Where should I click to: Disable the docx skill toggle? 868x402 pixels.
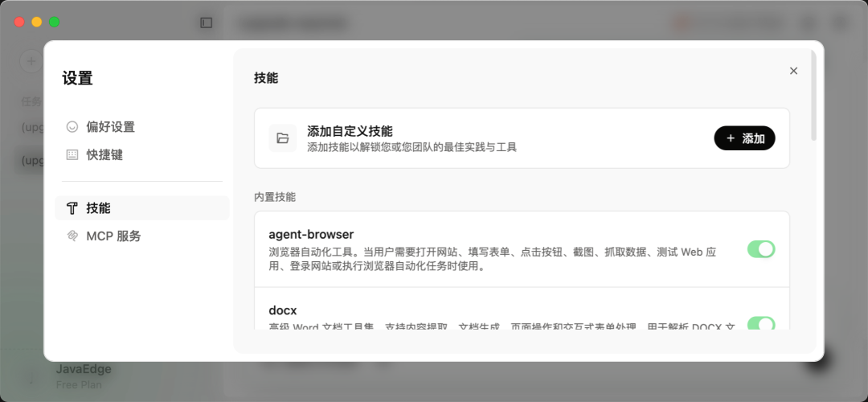click(x=761, y=323)
